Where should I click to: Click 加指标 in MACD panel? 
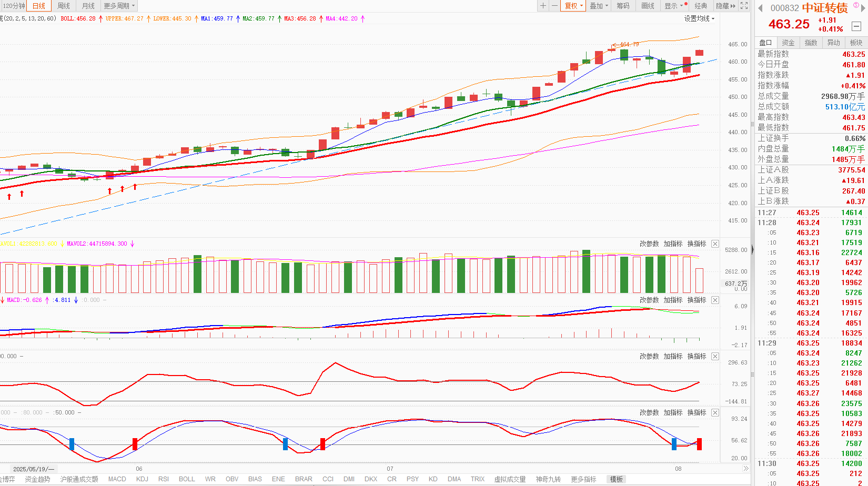click(x=673, y=300)
